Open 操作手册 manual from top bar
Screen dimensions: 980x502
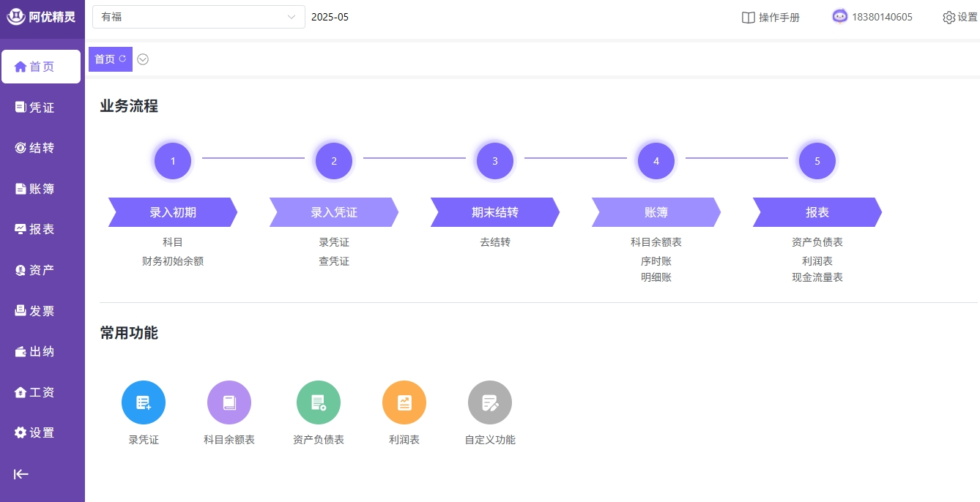pyautogui.click(x=771, y=18)
